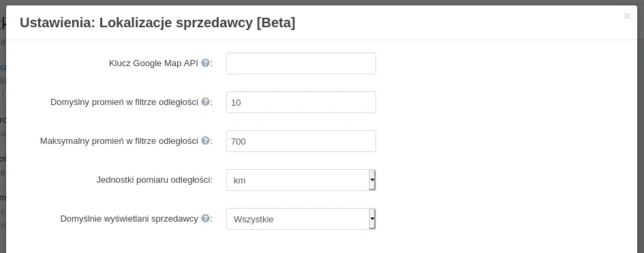Click the Domyślnie wyświetlani sprzedawcy label text
This screenshot has height=253, width=644.
coord(129,218)
